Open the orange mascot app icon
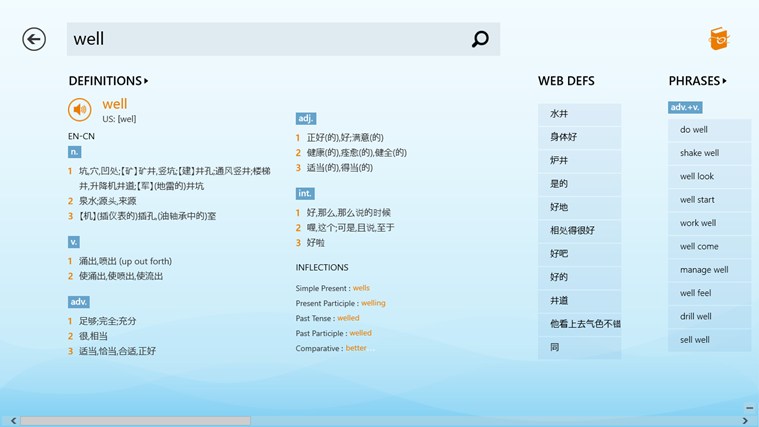Screen dimensions: 759x427 (719, 39)
